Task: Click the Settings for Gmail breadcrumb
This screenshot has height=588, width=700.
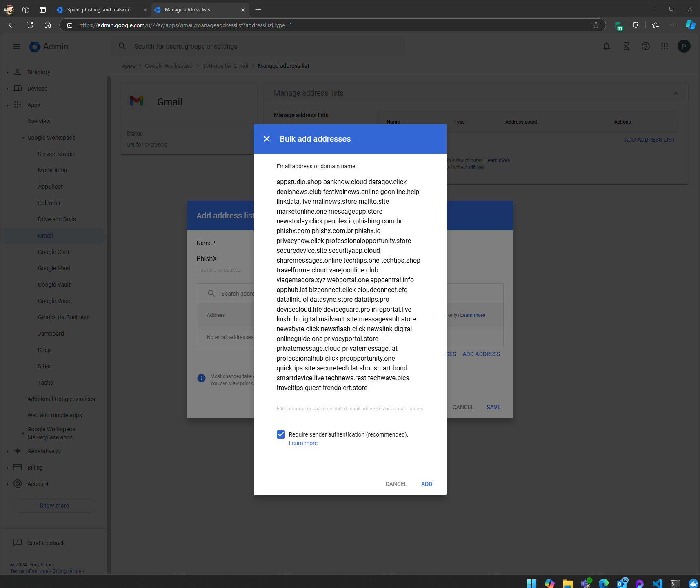Action: click(x=225, y=66)
